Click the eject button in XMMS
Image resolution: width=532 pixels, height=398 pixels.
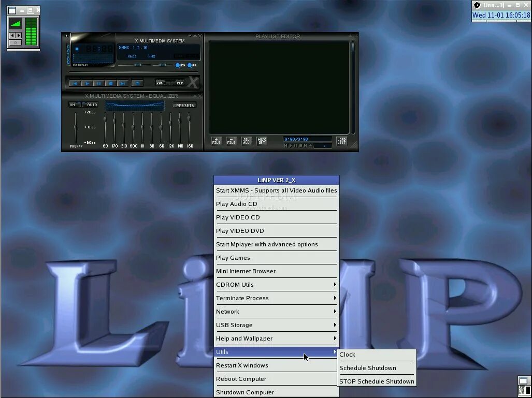pyautogui.click(x=137, y=83)
